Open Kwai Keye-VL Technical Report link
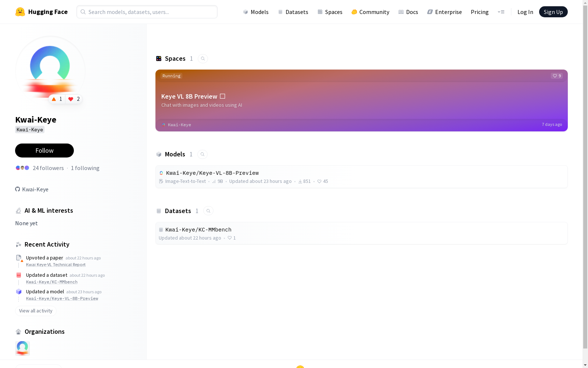588x368 pixels. [56, 265]
